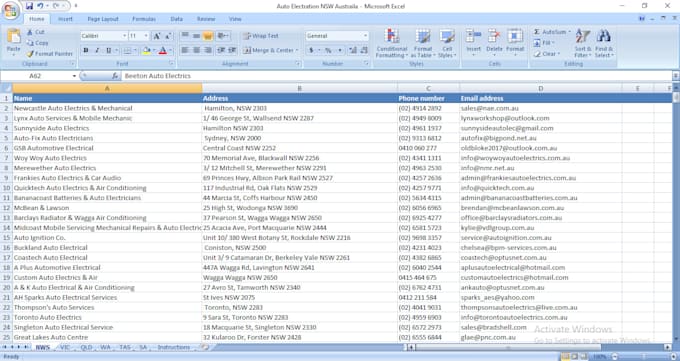
Task: Save the workbook from Quick Access toolbar
Action: click(29, 6)
